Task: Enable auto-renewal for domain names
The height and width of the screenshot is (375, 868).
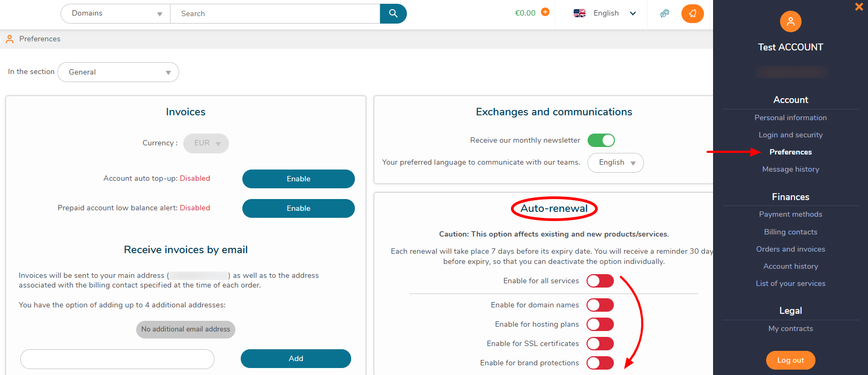Action: [x=600, y=305]
